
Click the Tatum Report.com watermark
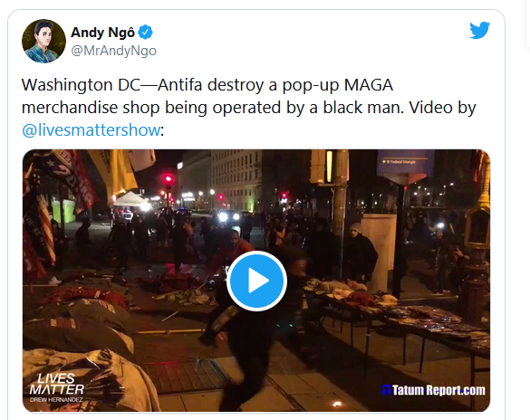pos(434,390)
